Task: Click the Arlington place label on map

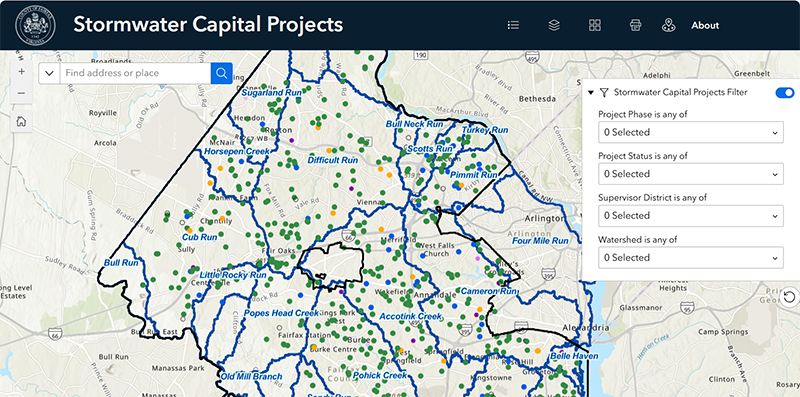Action: coord(545,218)
